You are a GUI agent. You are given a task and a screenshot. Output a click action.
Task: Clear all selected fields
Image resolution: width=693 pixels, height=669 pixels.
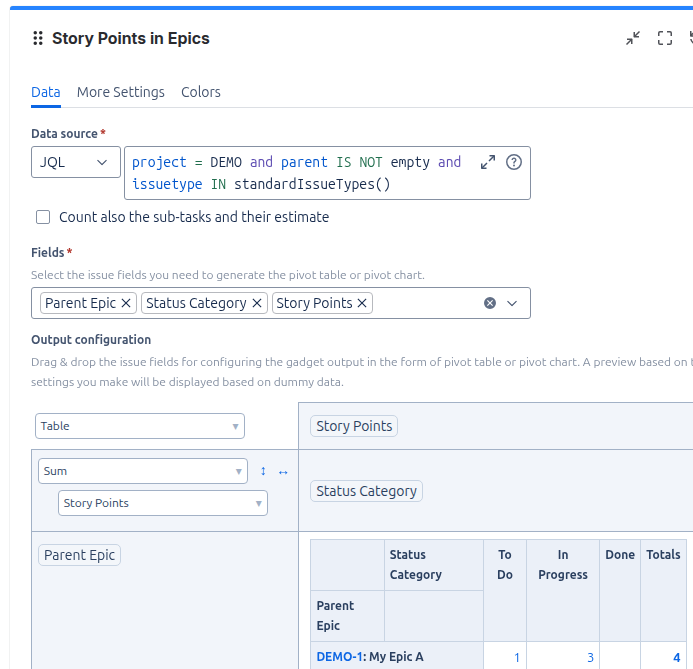[x=490, y=303]
